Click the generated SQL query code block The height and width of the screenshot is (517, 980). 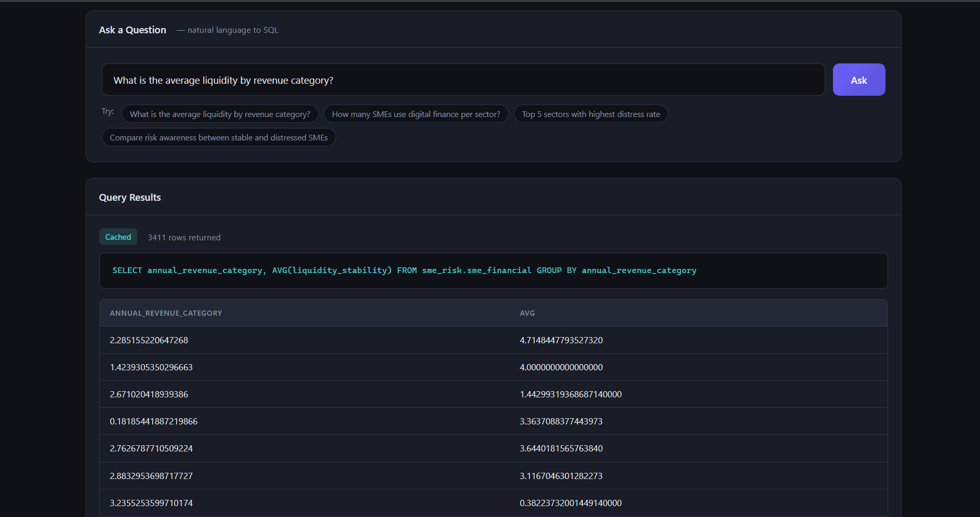pos(493,270)
